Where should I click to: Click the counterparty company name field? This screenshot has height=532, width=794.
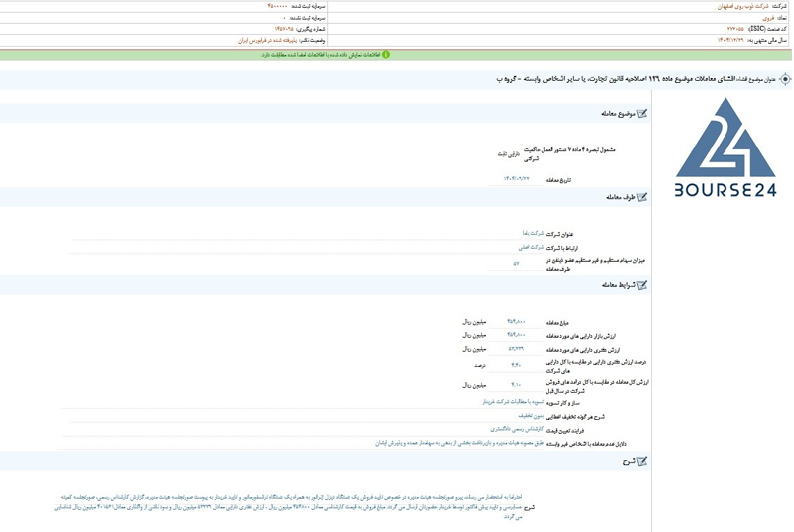(308, 233)
